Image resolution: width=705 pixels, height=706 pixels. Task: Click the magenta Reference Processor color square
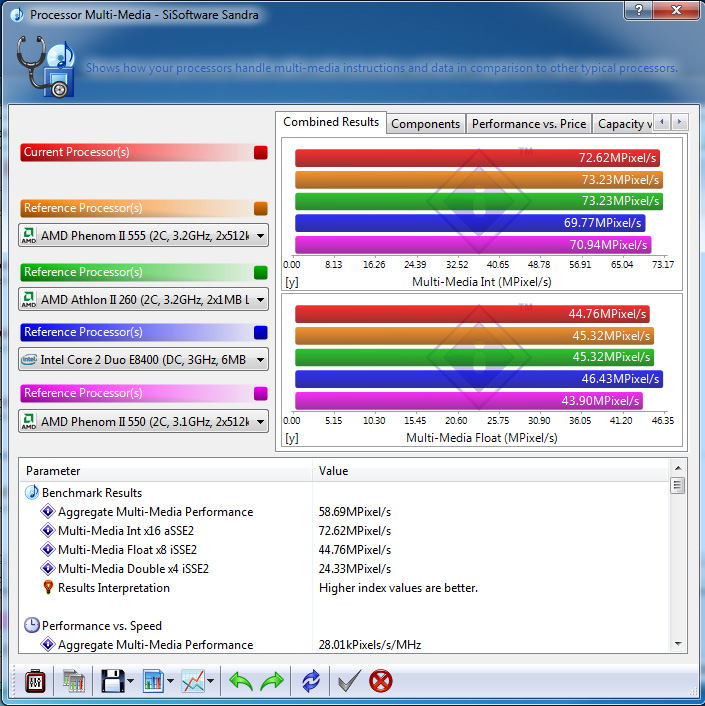(x=261, y=394)
